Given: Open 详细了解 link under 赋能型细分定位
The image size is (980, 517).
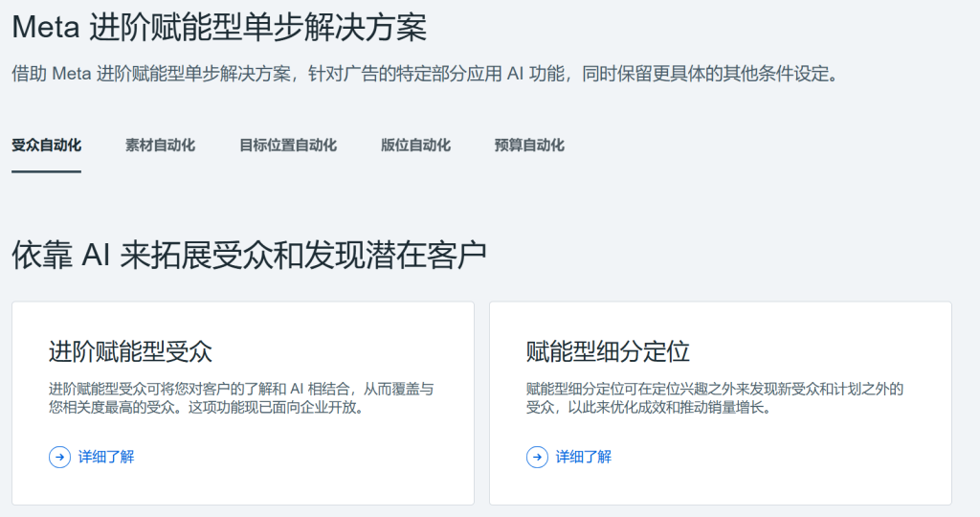Looking at the screenshot, I should [x=584, y=457].
